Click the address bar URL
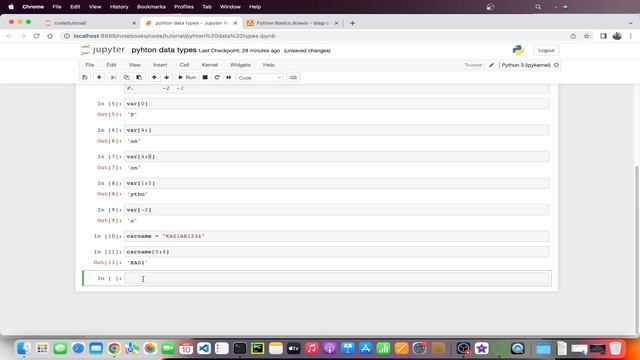The image size is (640, 360). click(x=174, y=36)
